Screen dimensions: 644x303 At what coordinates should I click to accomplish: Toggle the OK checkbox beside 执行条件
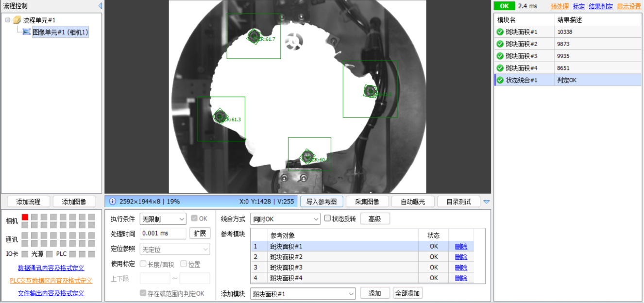coord(194,219)
